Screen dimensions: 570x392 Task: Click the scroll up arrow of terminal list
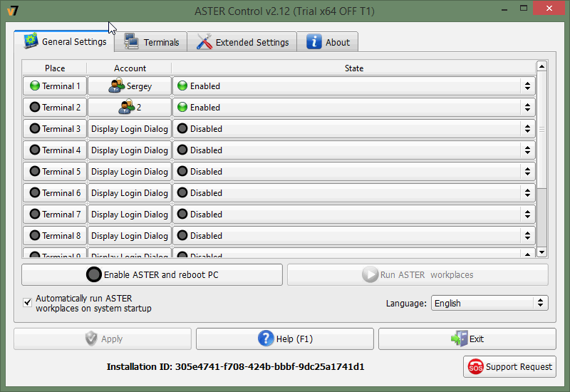541,66
